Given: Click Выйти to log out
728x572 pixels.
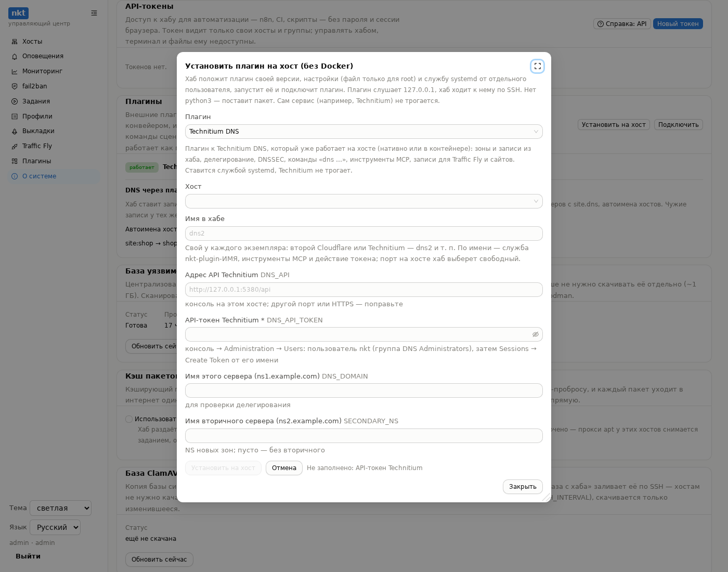Looking at the screenshot, I should (28, 556).
